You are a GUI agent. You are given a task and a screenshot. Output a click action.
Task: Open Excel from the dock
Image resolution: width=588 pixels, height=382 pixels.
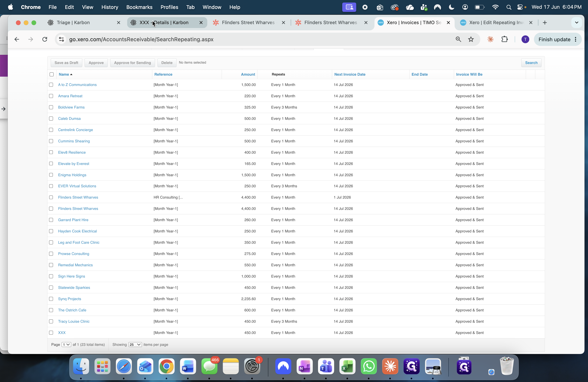point(347,366)
